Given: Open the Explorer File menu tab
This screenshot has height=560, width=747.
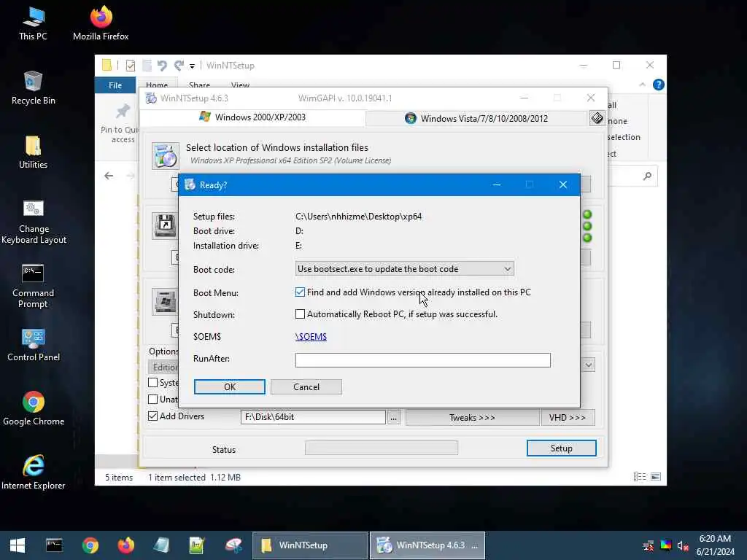Looking at the screenshot, I should (115, 85).
